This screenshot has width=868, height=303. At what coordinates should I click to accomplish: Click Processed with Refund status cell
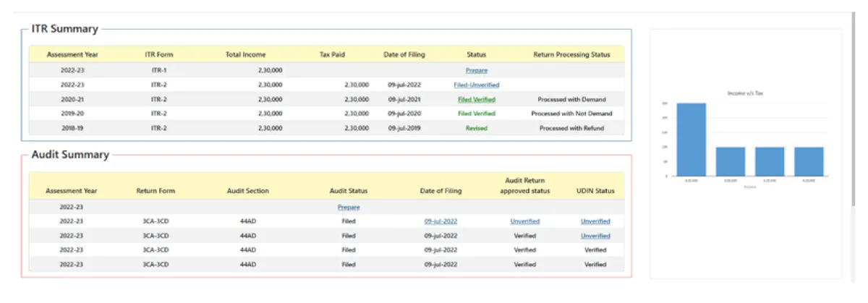(571, 128)
